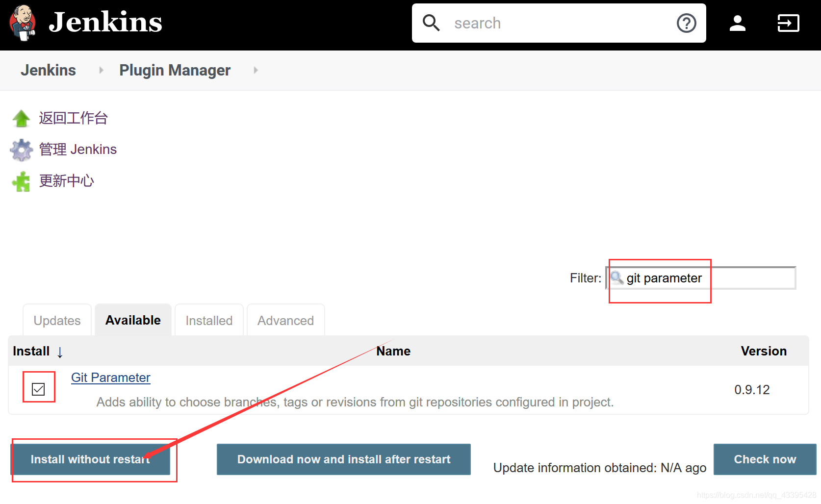Click the Jenkins title in header
The image size is (821, 504).
coord(105,23)
